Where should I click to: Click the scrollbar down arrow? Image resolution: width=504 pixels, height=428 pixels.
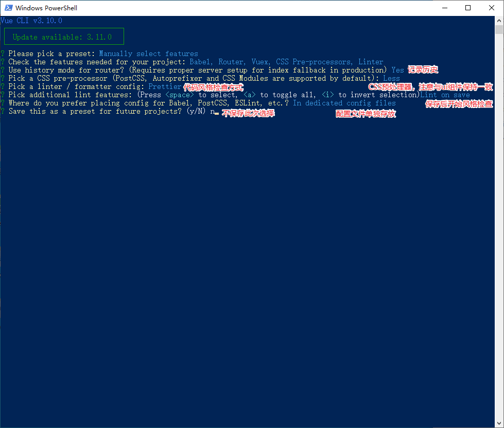click(499, 423)
